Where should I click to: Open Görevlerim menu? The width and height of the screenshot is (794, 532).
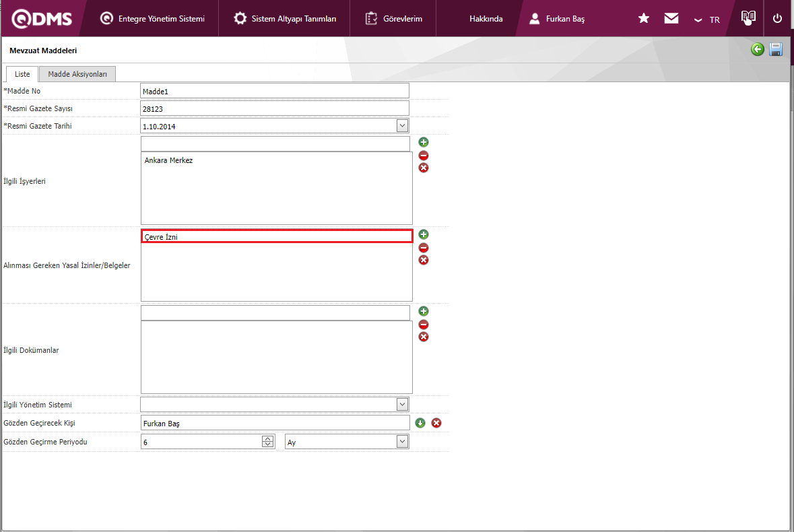point(393,19)
